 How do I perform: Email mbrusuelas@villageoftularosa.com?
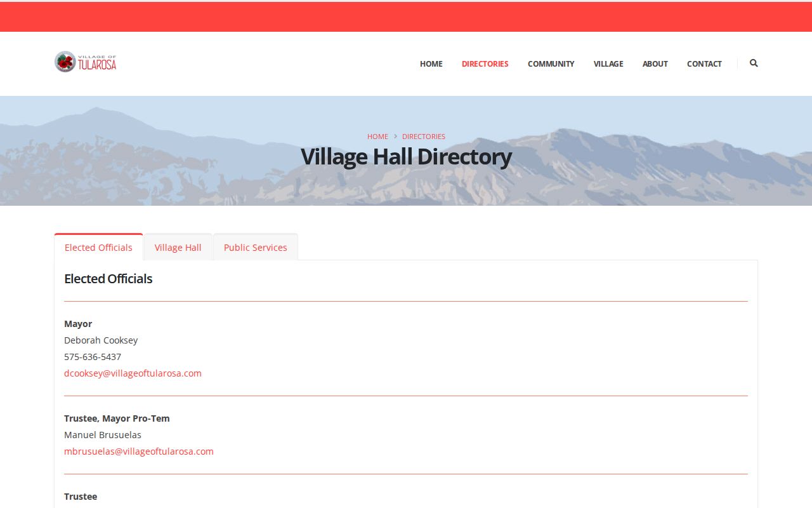(139, 451)
